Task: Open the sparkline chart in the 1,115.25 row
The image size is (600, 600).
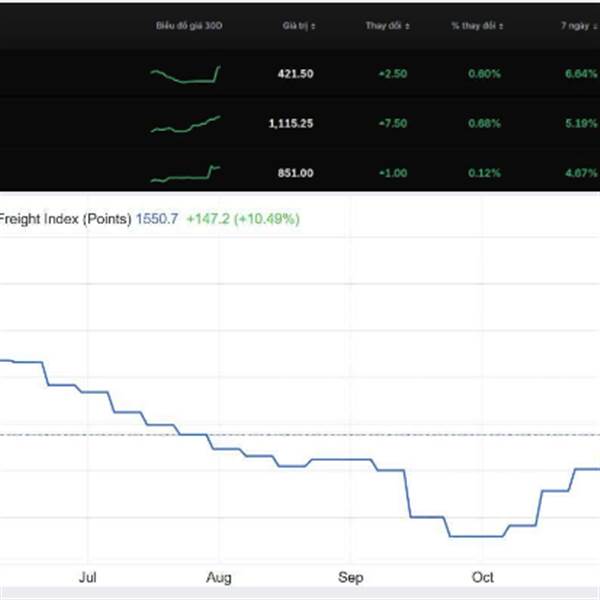Action: (x=186, y=123)
